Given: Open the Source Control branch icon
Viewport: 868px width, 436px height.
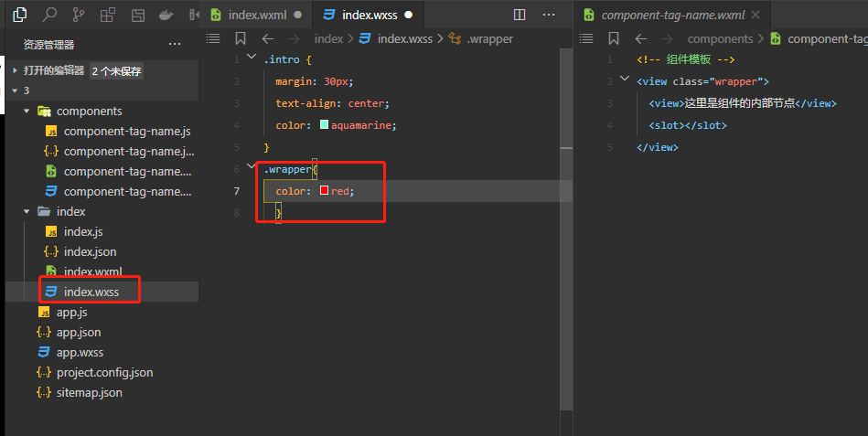Looking at the screenshot, I should (x=79, y=15).
